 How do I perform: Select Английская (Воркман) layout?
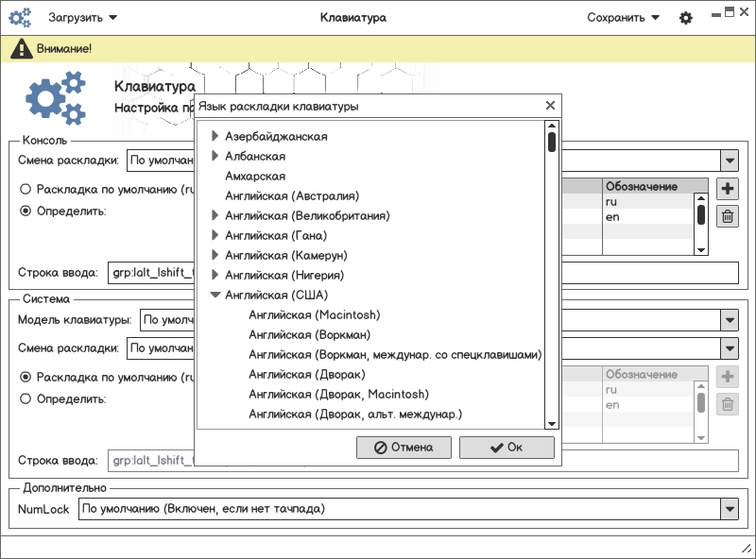[310, 335]
